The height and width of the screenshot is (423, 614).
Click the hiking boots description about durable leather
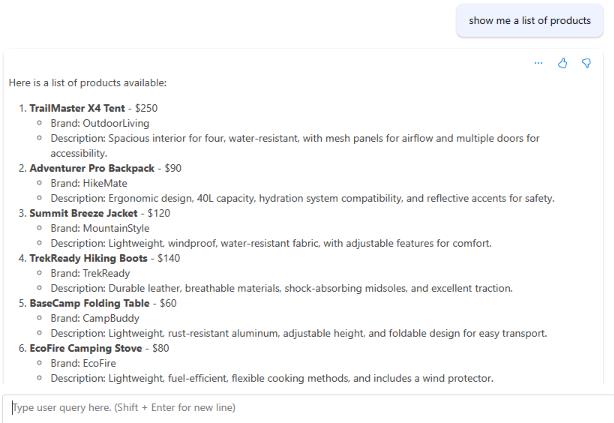pyautogui.click(x=280, y=288)
